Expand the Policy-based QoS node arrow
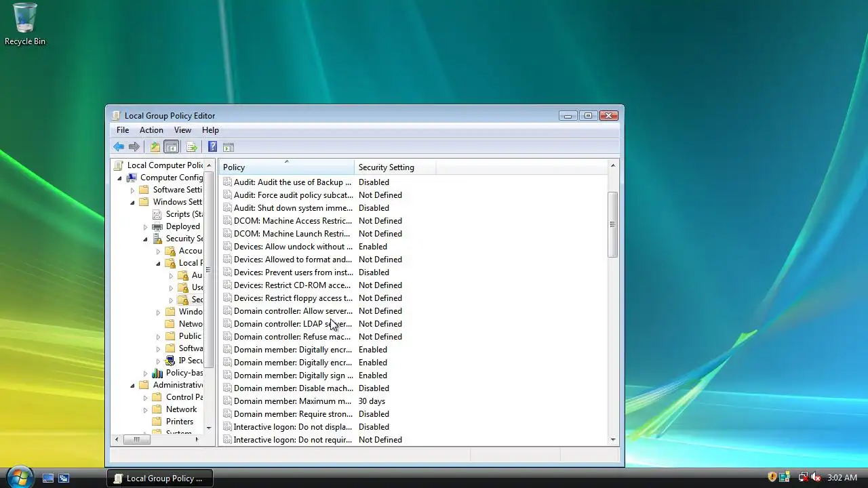This screenshot has width=868, height=488. [146, 373]
